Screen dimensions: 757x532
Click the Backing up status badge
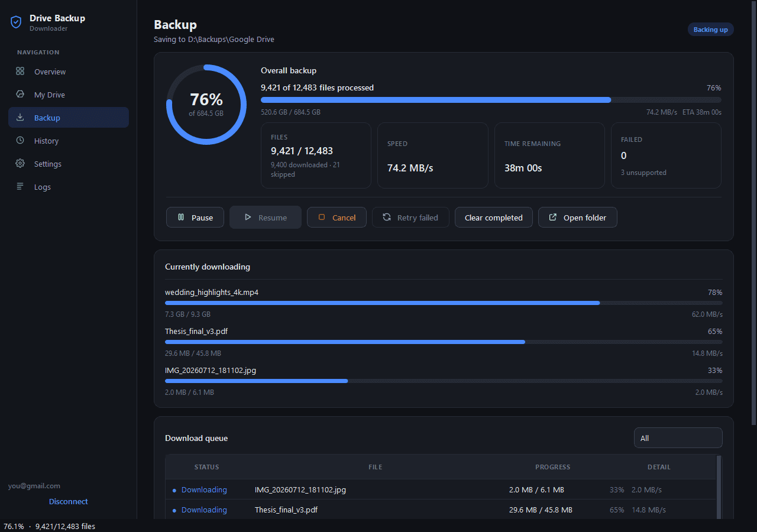coord(710,30)
